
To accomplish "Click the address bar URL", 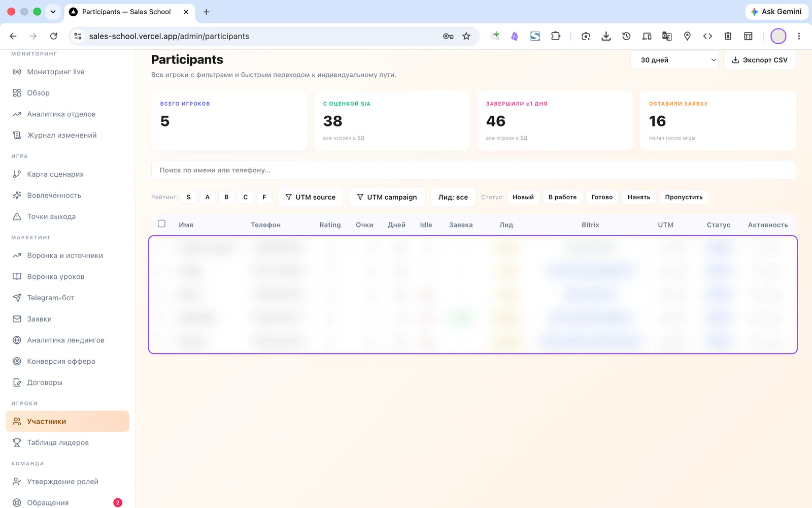I will point(169,36).
